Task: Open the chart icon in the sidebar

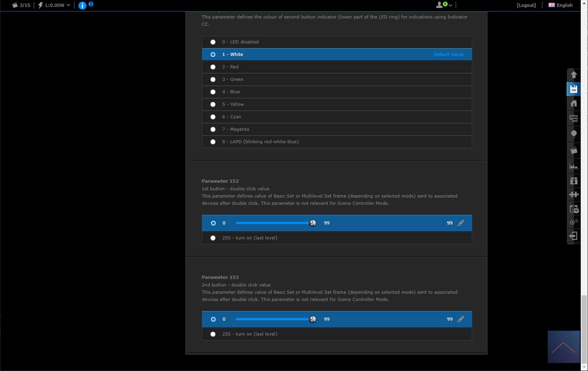Action: (574, 166)
